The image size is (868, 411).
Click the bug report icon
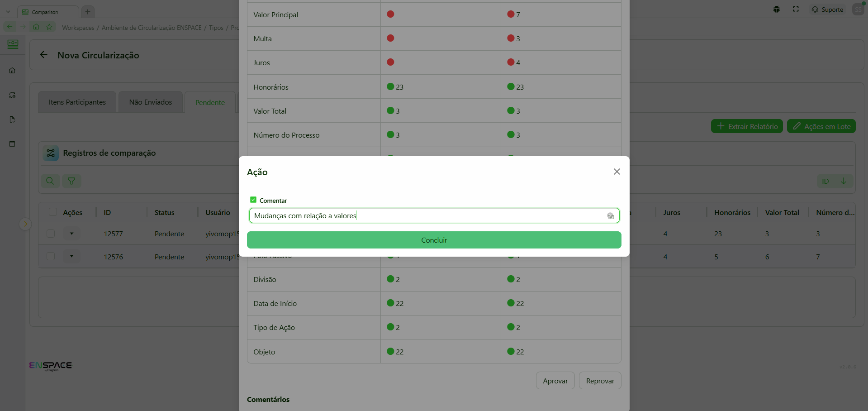pyautogui.click(x=777, y=9)
